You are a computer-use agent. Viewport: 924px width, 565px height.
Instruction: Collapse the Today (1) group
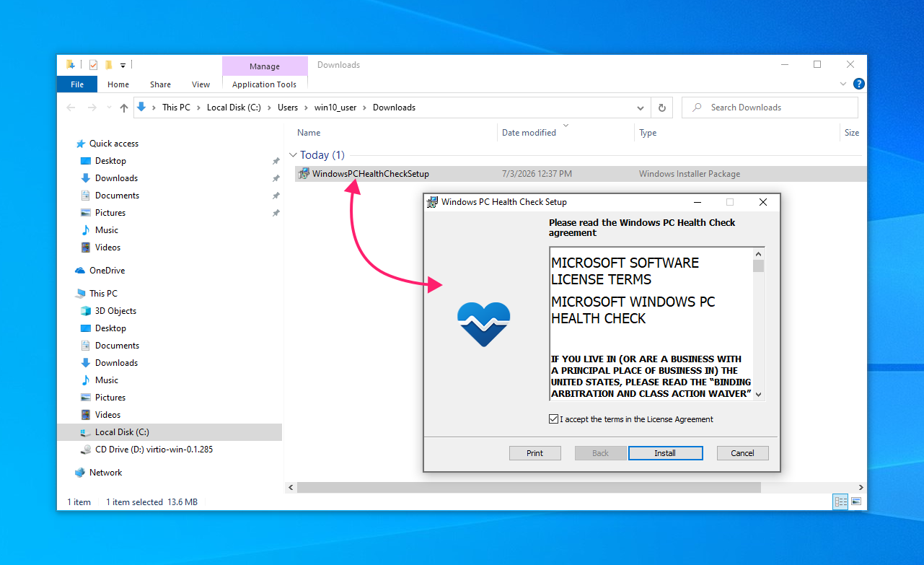294,155
